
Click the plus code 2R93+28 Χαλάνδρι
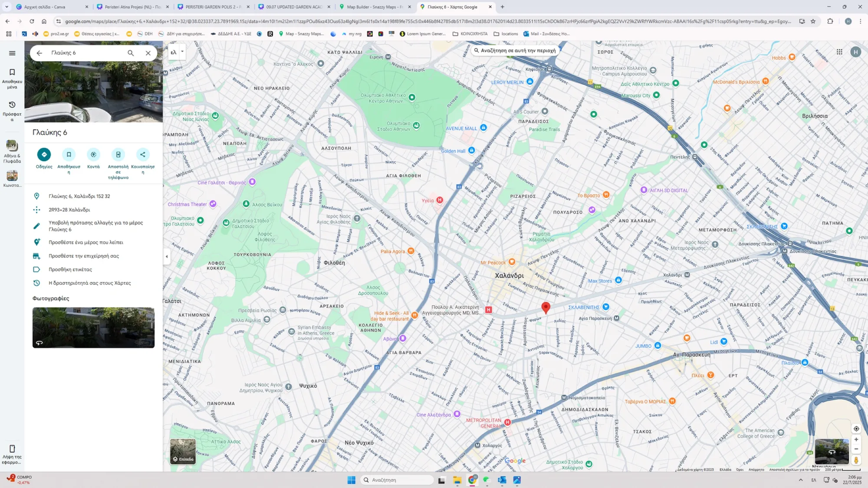tap(69, 210)
